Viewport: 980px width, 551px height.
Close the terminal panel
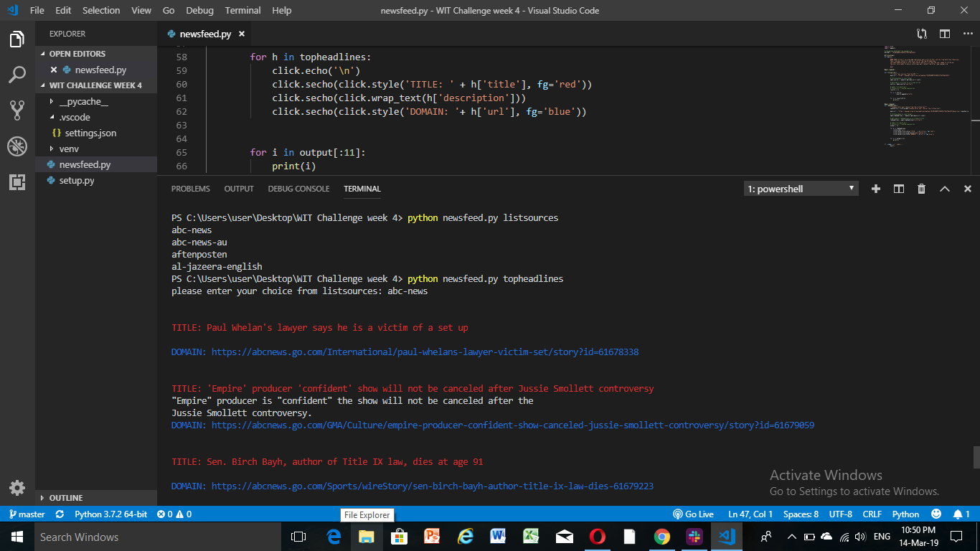pyautogui.click(x=967, y=189)
